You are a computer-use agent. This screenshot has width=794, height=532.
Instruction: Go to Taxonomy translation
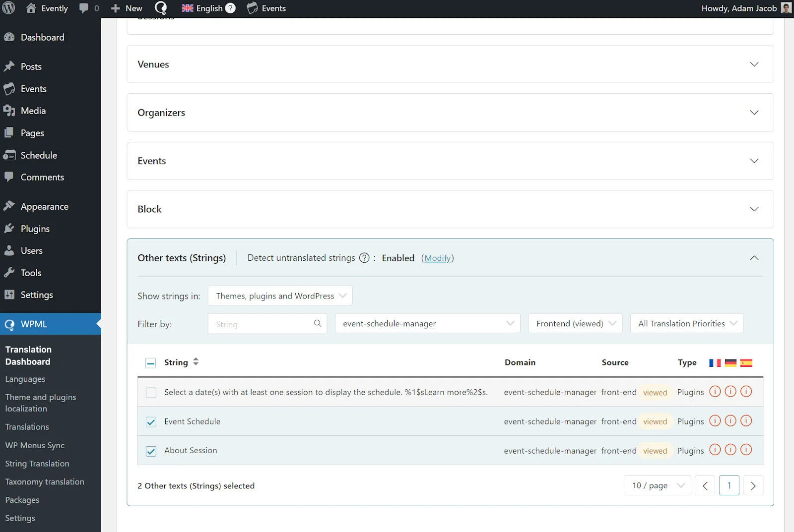point(45,481)
